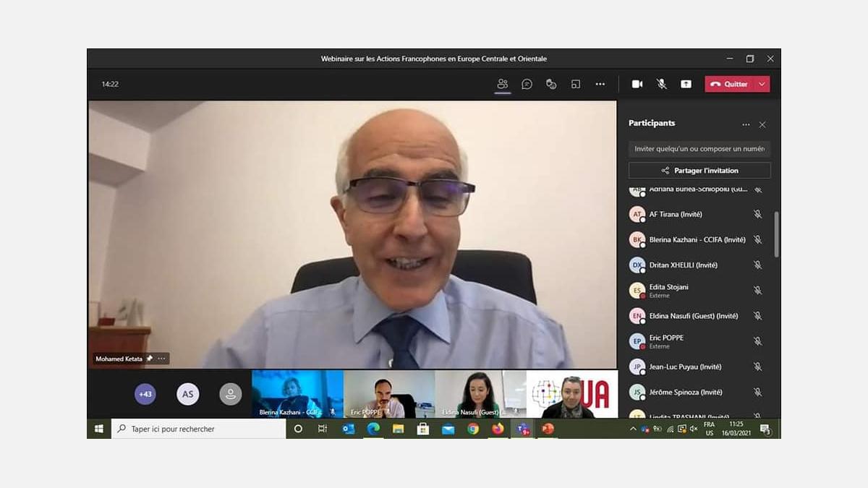This screenshot has width=868, height=488.
Task: Select Eric POPPE in the participants list
Action: [x=666, y=338]
